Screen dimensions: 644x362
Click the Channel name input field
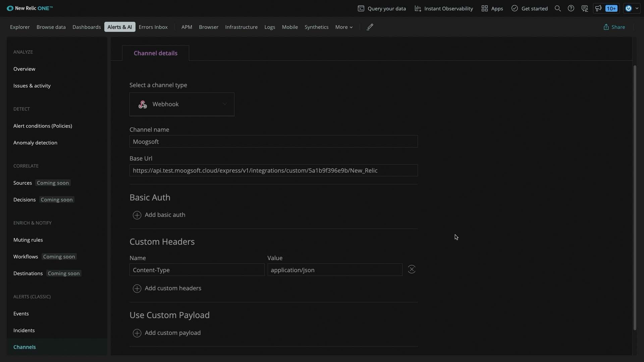click(274, 141)
